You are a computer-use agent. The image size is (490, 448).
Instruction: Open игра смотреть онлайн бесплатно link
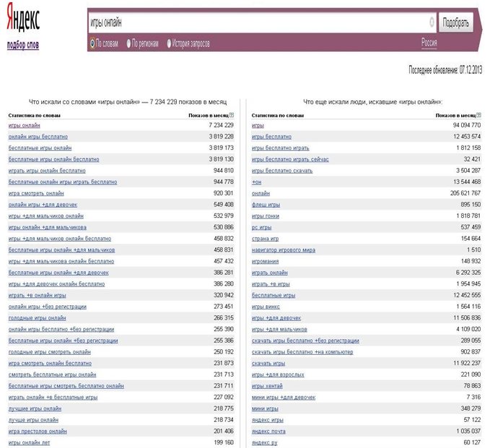coord(50,364)
